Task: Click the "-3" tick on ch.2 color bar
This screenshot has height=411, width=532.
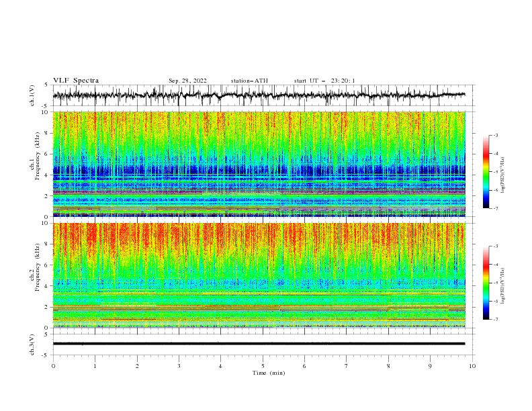Action: click(495, 246)
